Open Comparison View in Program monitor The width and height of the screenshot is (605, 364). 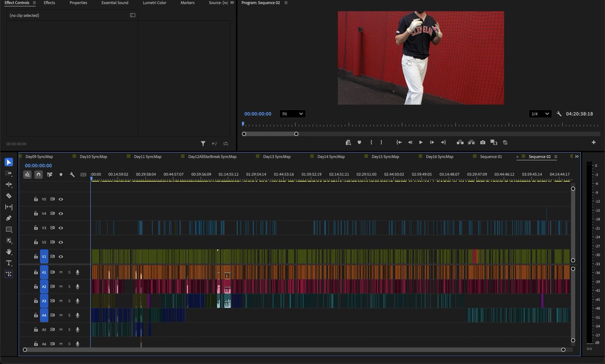click(494, 143)
